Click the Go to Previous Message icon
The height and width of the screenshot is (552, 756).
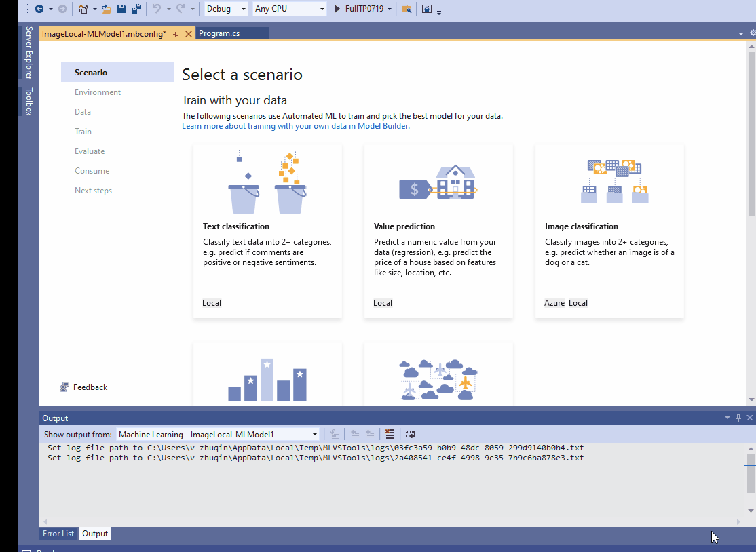click(x=355, y=434)
